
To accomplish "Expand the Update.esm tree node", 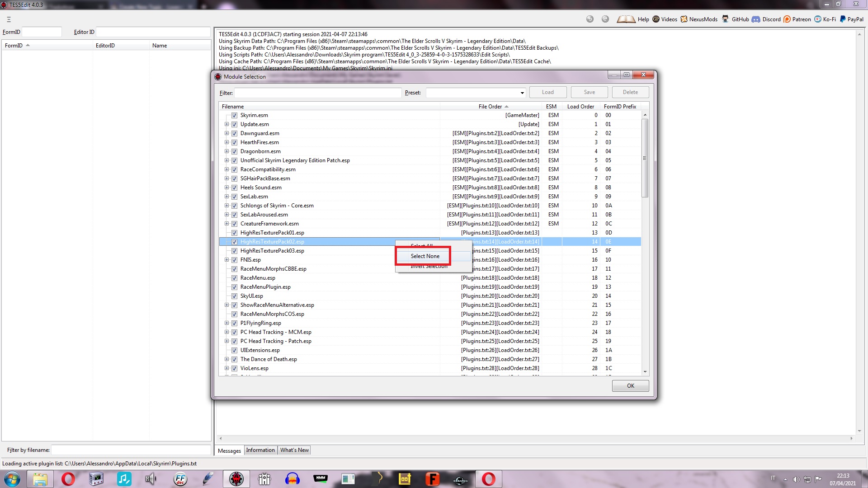I will click(226, 124).
